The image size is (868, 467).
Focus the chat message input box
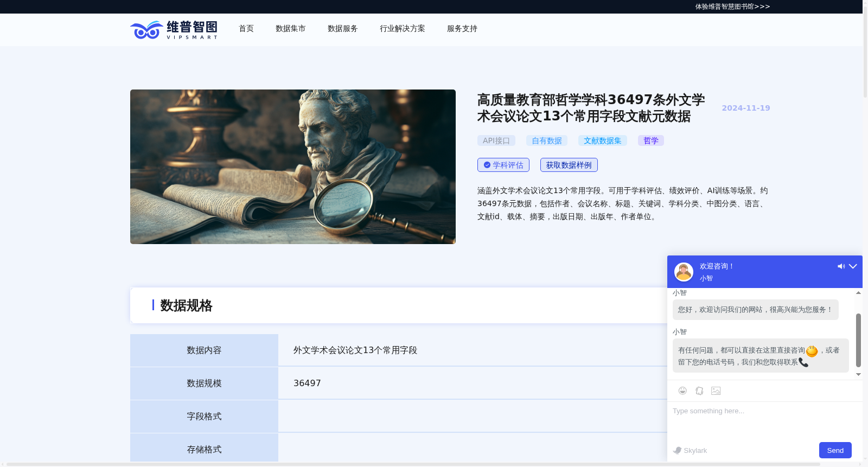[765, 420]
